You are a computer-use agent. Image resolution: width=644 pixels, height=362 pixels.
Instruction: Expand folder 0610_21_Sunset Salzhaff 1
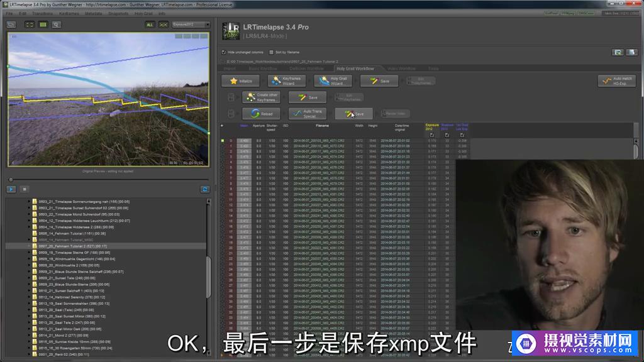(29, 291)
